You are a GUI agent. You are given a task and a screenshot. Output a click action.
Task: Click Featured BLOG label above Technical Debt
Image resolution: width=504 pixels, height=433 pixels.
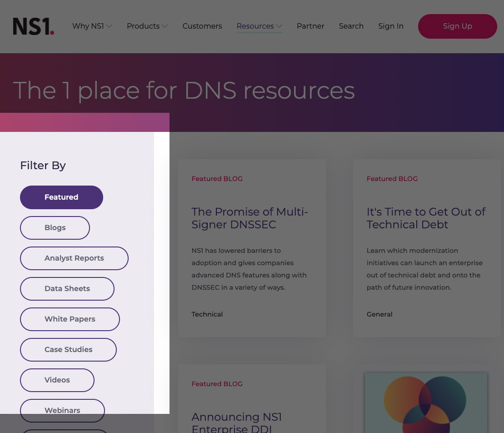[x=392, y=179]
